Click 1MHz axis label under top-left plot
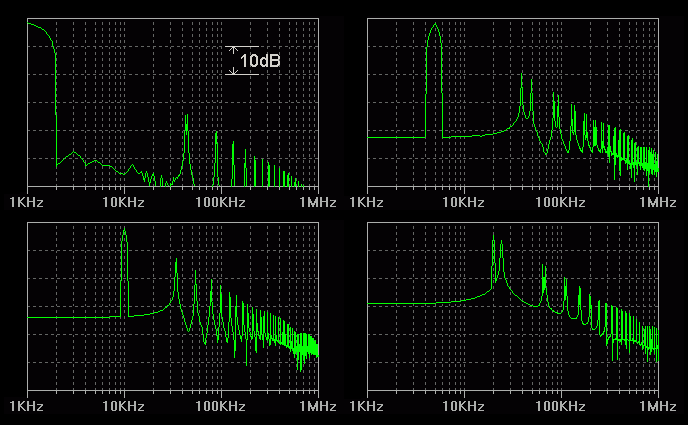This screenshot has height=425, width=688. [x=316, y=202]
